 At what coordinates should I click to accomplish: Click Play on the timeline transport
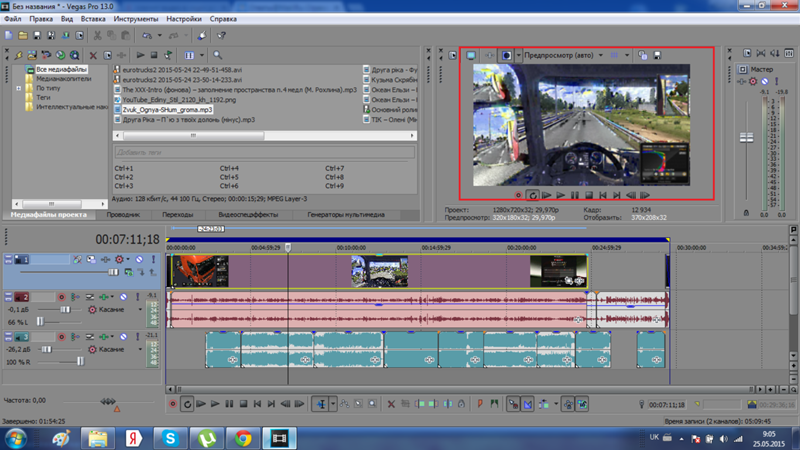pyautogui.click(x=215, y=405)
